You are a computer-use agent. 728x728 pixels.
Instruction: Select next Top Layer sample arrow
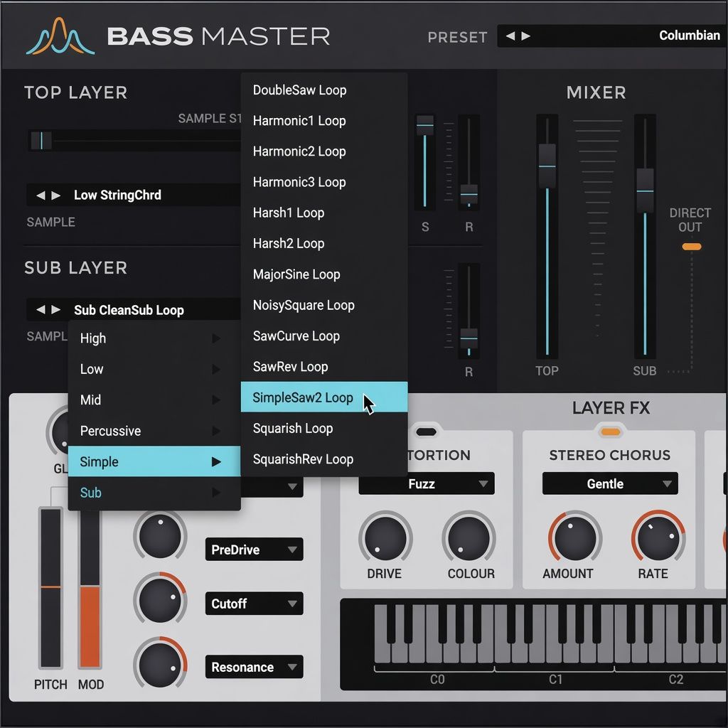[x=56, y=195]
